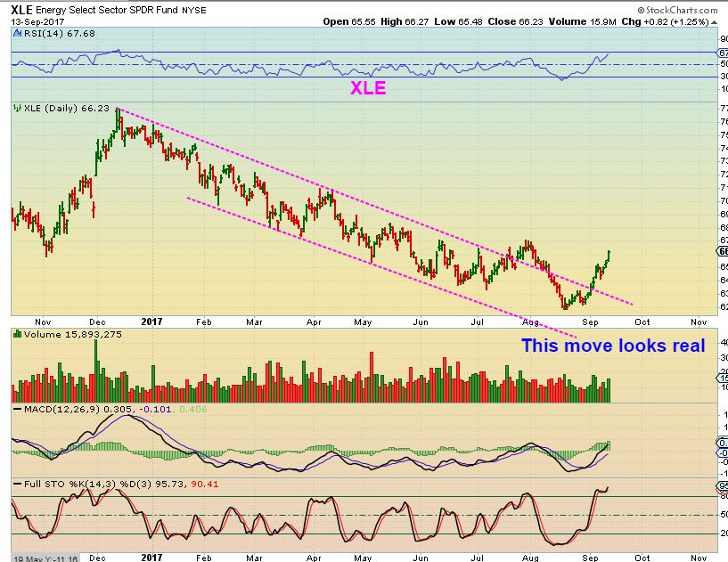Click the 'XLE (Daily) 66.23' legend
The image size is (728, 562).
tap(67, 108)
